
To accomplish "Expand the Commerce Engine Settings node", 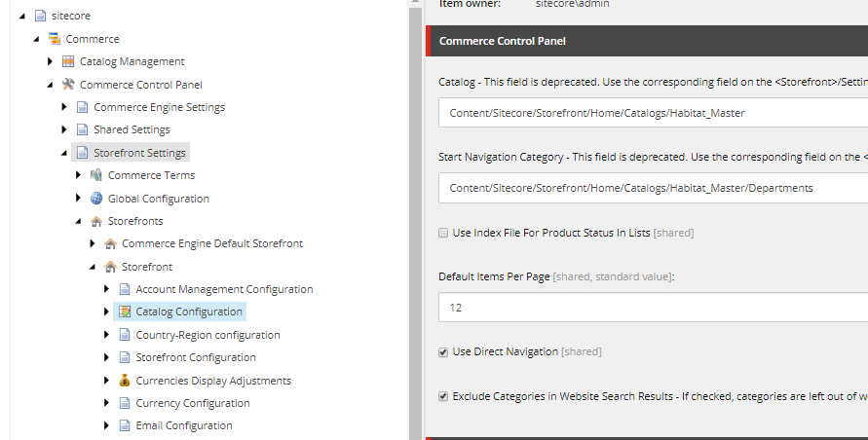I will point(64,107).
